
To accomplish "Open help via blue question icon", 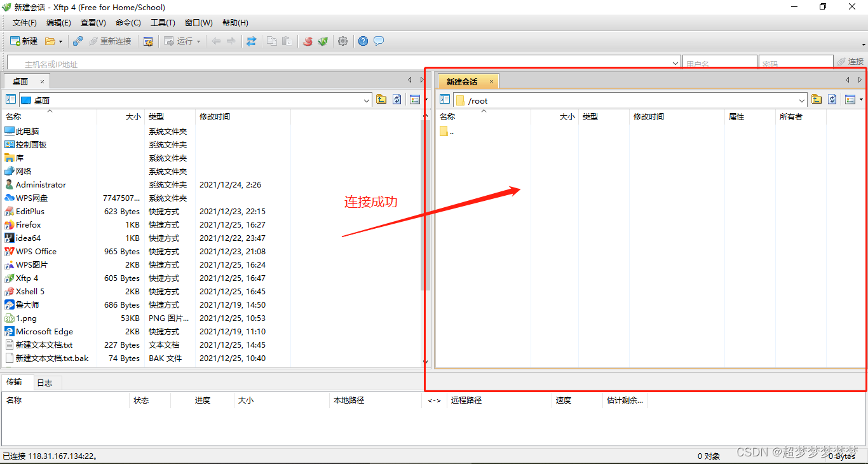I will (x=363, y=41).
